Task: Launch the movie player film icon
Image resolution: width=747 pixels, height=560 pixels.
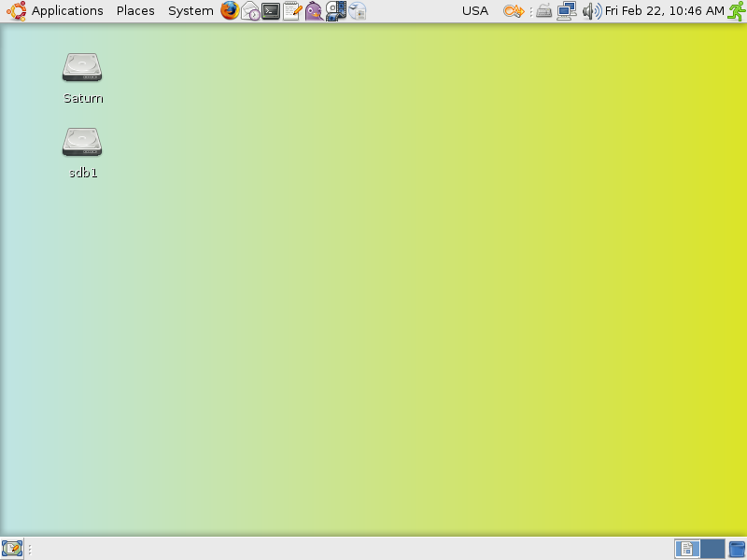Action: [336, 11]
